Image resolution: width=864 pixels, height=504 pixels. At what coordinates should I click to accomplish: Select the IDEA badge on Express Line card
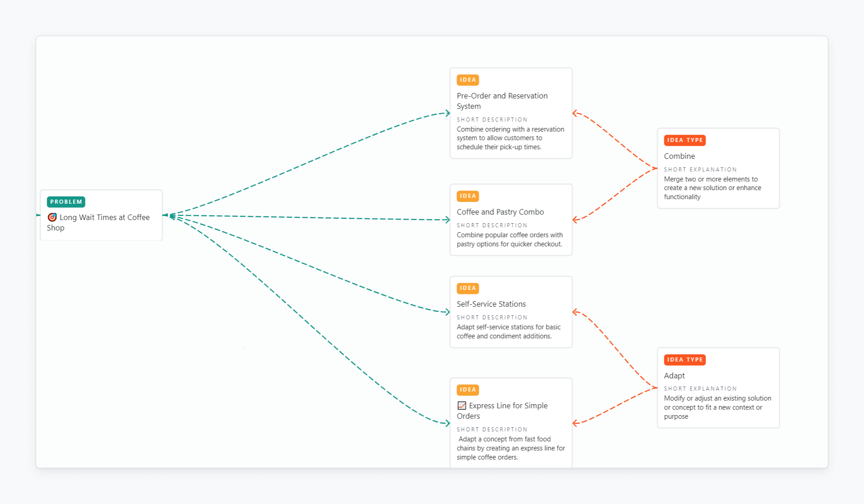468,390
